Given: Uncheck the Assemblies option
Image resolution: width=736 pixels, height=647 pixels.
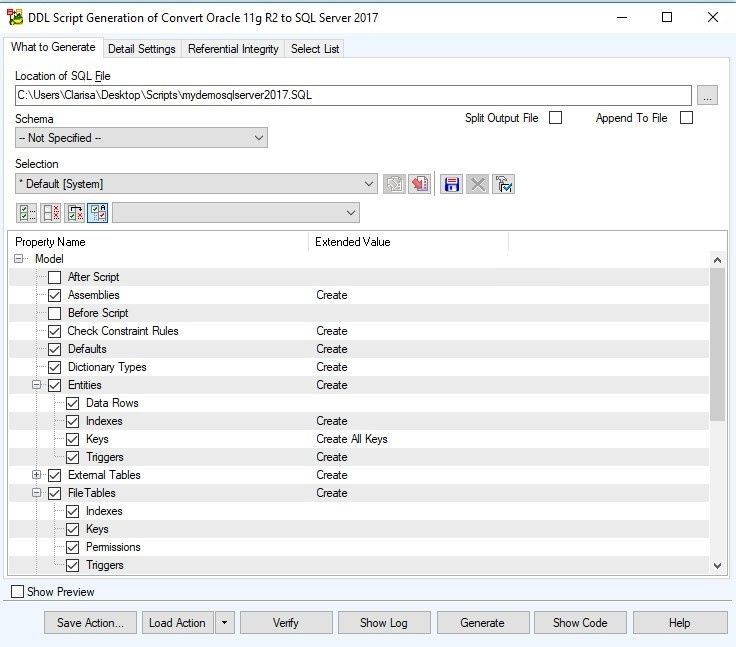Looking at the screenshot, I should tap(54, 295).
